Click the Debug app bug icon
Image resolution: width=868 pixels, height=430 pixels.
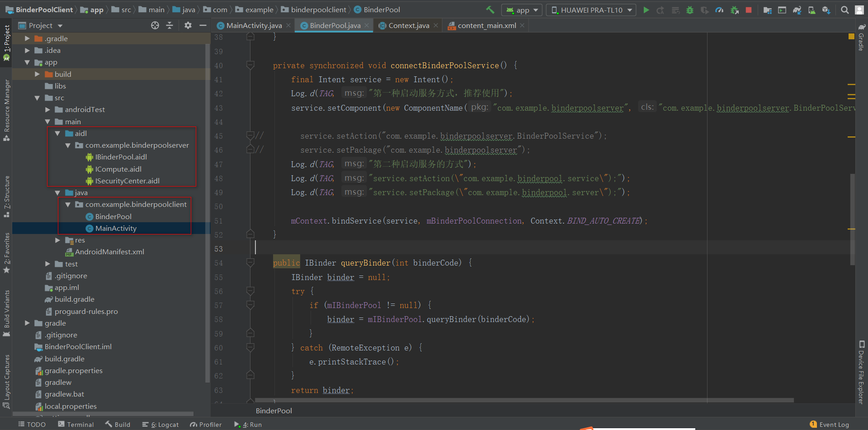[690, 10]
